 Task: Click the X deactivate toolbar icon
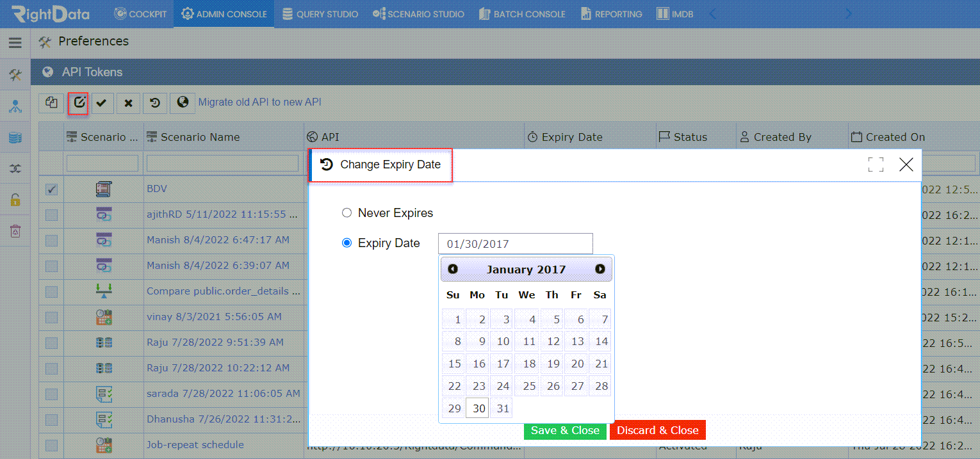(x=129, y=102)
